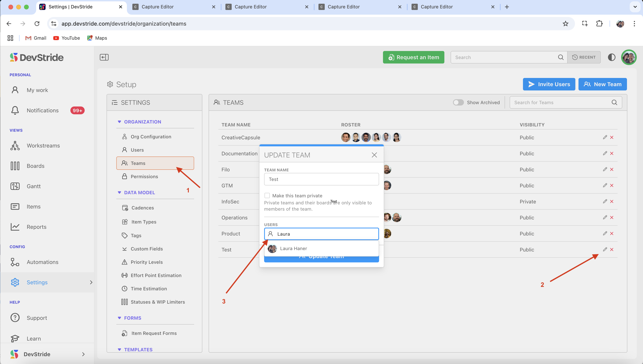
Task: Collapse the Organization section
Action: [119, 122]
